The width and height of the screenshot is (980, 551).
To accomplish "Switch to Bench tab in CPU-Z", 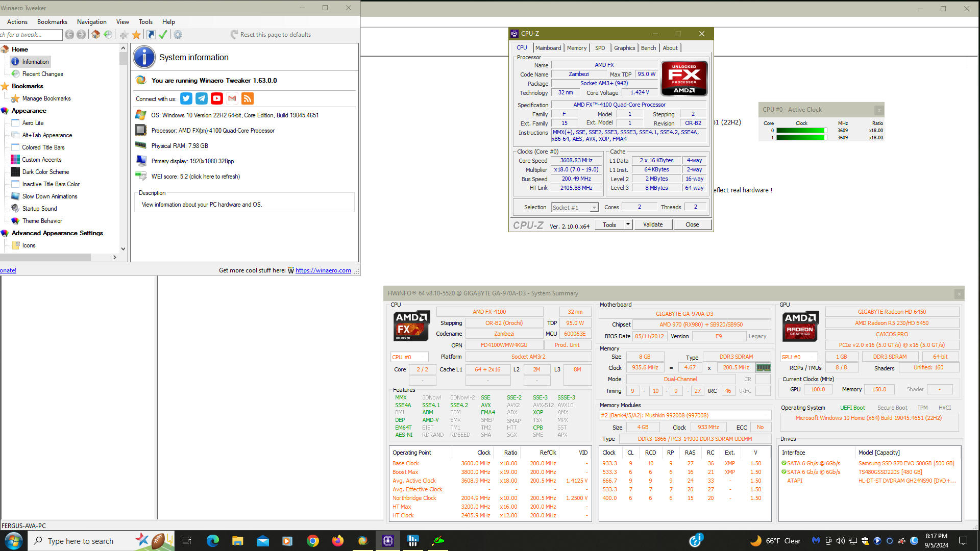I will tap(649, 48).
